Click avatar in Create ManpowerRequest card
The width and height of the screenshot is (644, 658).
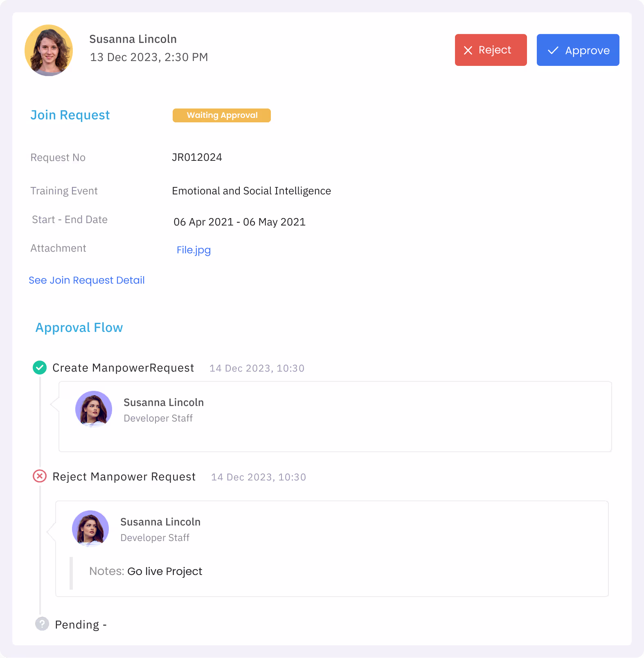coord(94,409)
